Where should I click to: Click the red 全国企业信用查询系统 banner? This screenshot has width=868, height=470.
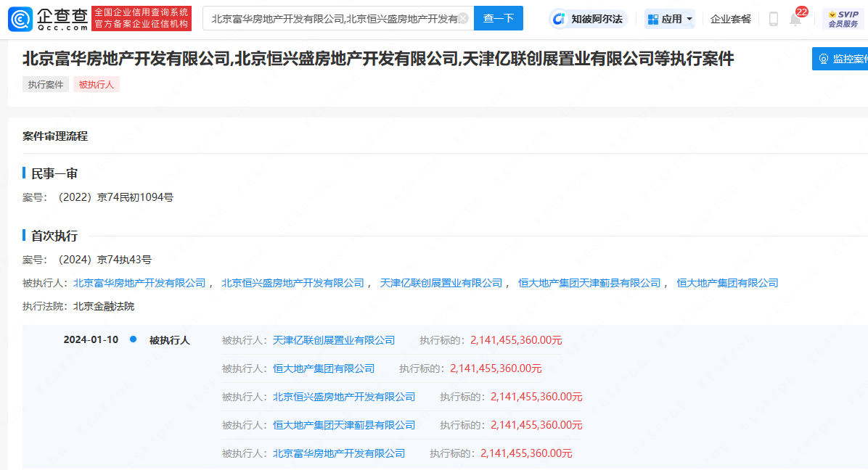click(x=142, y=19)
